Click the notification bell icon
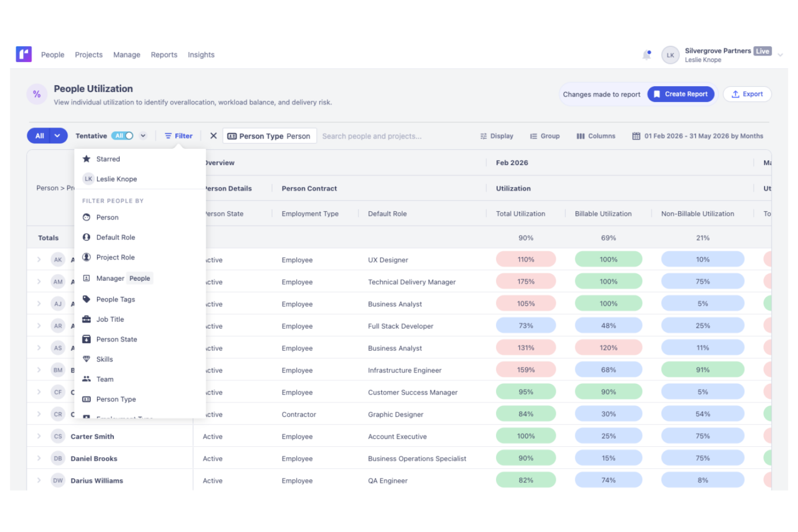 646,55
